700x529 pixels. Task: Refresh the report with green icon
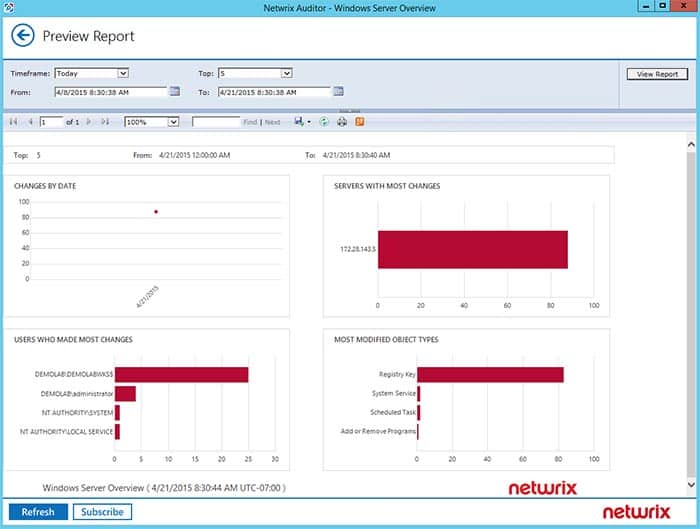[x=324, y=121]
